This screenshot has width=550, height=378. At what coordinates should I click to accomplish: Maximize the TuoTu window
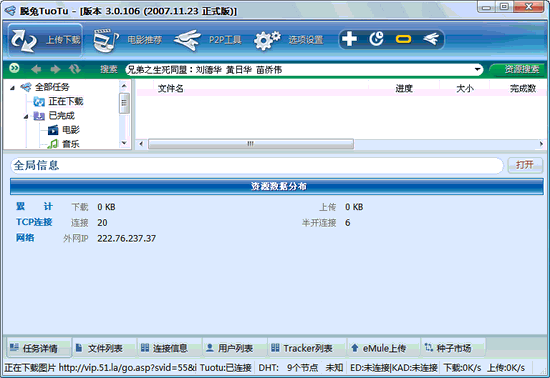click(504, 7)
